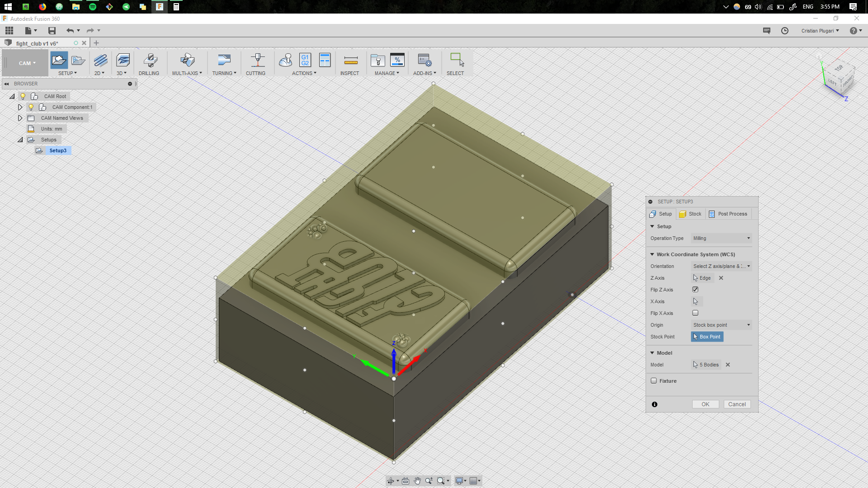Clear the Z Axis Edge selection

pos(721,278)
